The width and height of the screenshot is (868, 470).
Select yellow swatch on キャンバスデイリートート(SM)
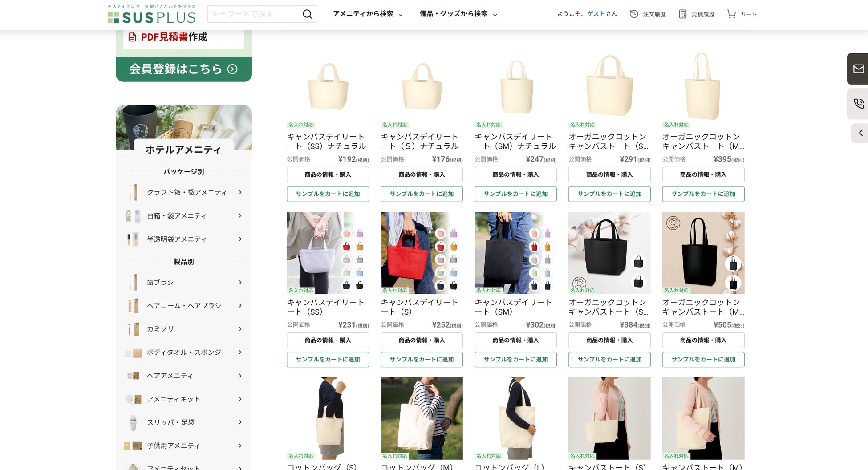pos(548,246)
